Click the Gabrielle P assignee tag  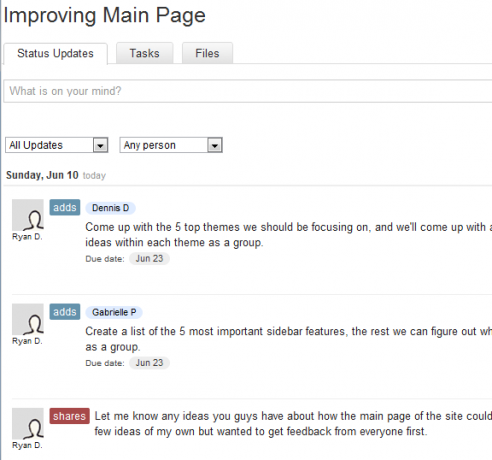[114, 312]
